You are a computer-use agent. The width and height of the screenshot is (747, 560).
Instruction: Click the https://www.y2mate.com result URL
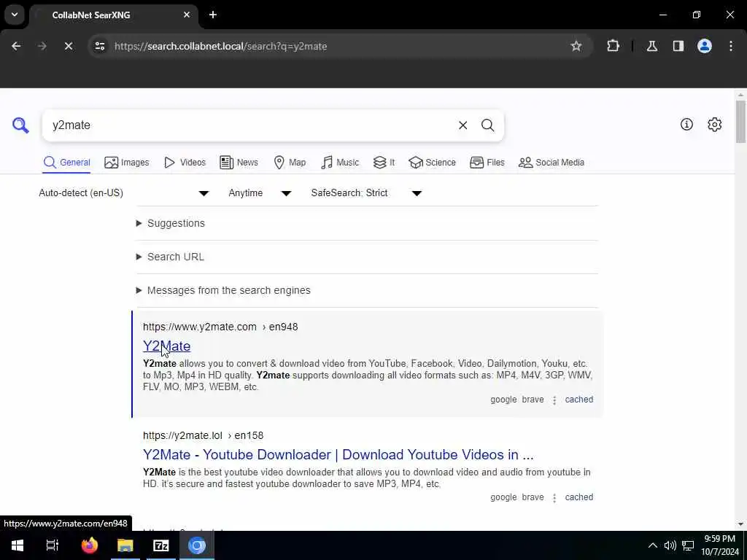(220, 327)
